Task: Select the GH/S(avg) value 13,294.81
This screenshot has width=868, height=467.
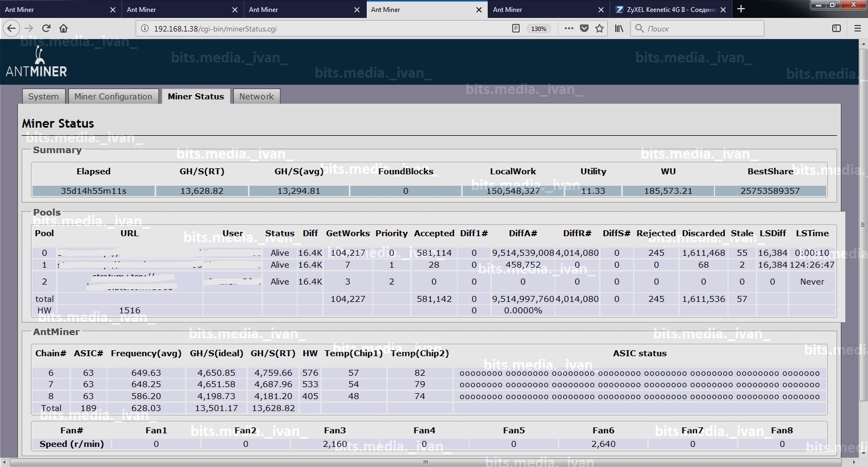Action: (298, 191)
